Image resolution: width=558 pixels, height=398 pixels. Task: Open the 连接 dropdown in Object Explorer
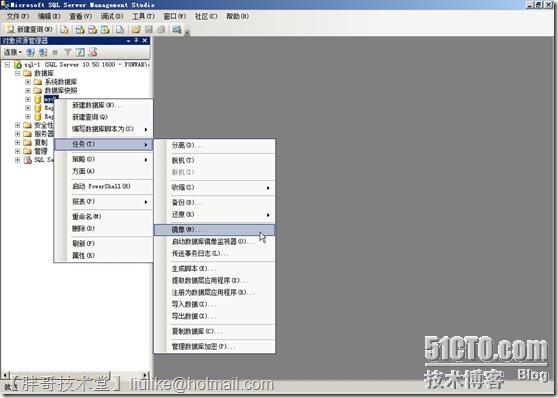12,52
